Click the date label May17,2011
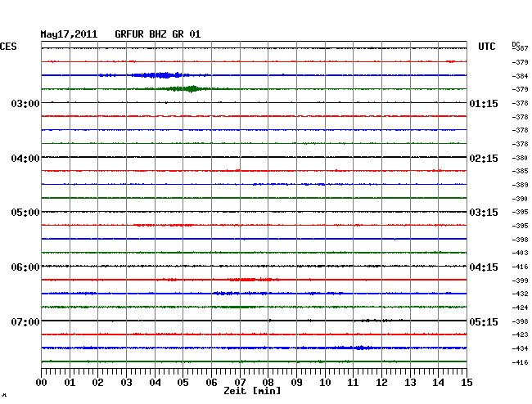532x404 pixels. tap(69, 34)
